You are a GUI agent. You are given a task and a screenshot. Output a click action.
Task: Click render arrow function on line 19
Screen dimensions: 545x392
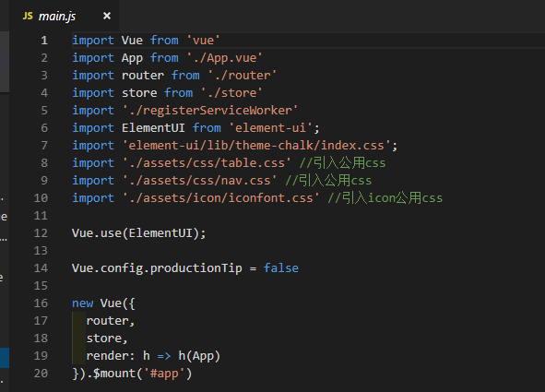[x=153, y=356]
